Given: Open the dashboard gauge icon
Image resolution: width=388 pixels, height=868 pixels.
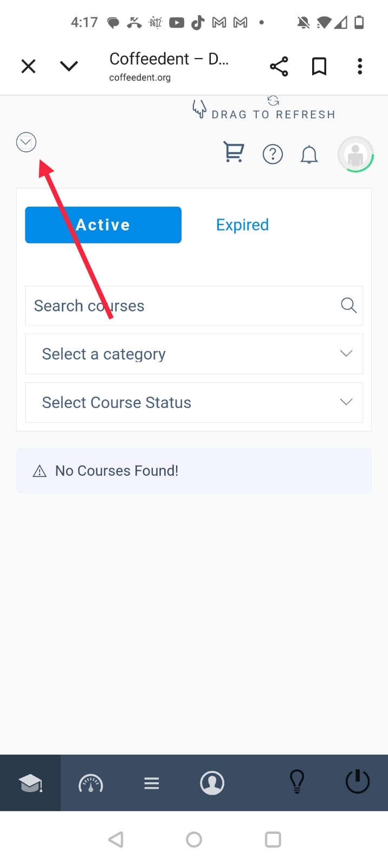Looking at the screenshot, I should pos(90,783).
